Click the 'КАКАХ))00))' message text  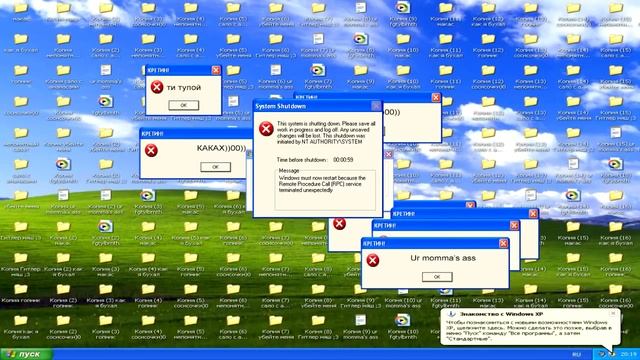pos(221,148)
